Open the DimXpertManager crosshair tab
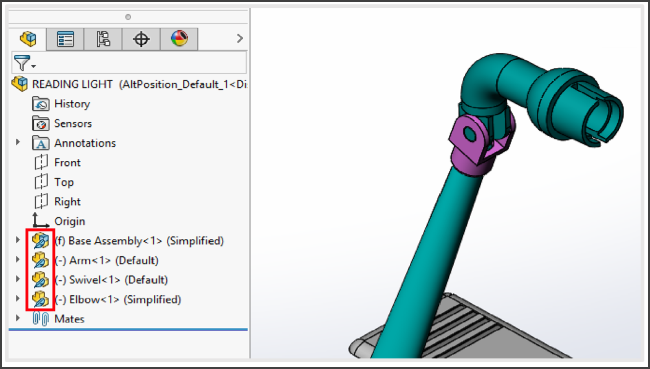650x369 pixels. pos(141,39)
